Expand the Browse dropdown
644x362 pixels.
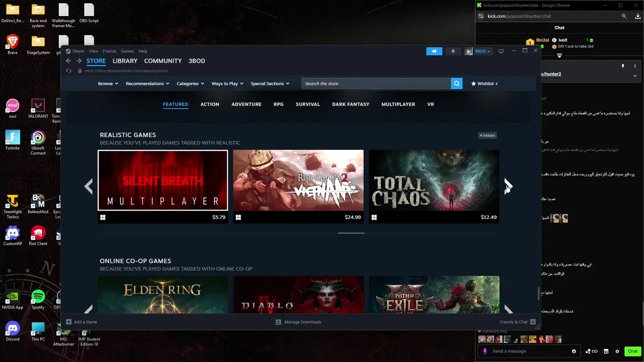(108, 83)
